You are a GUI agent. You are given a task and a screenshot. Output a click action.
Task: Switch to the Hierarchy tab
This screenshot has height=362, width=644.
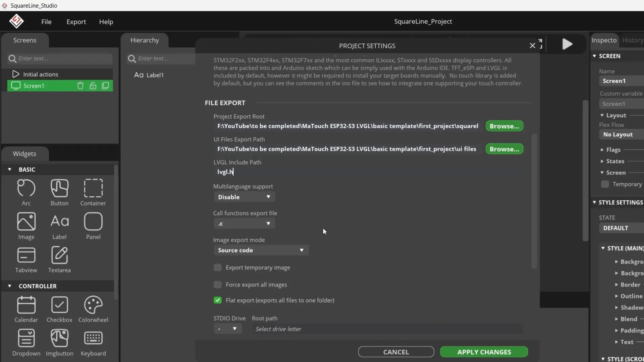pos(145,40)
